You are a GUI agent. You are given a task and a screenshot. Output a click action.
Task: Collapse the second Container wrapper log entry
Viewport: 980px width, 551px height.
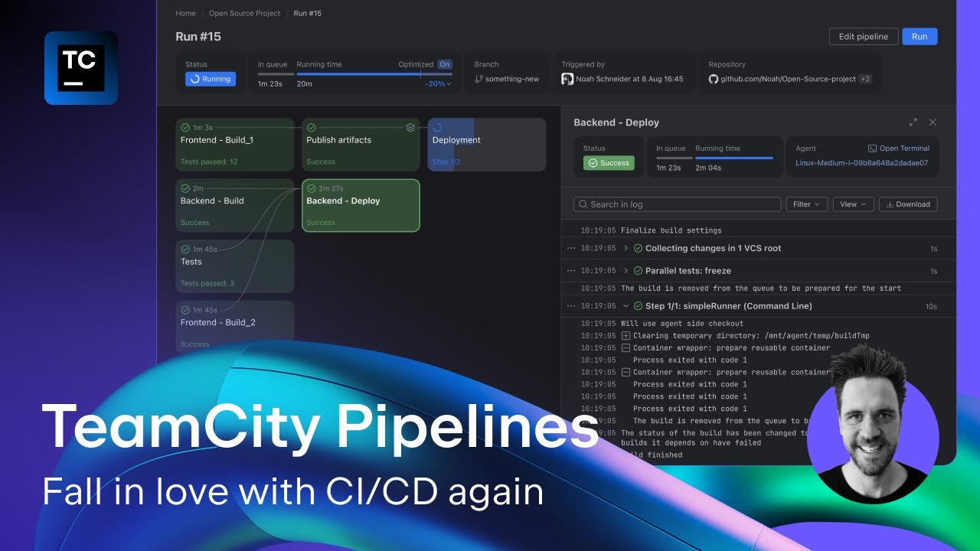(626, 373)
